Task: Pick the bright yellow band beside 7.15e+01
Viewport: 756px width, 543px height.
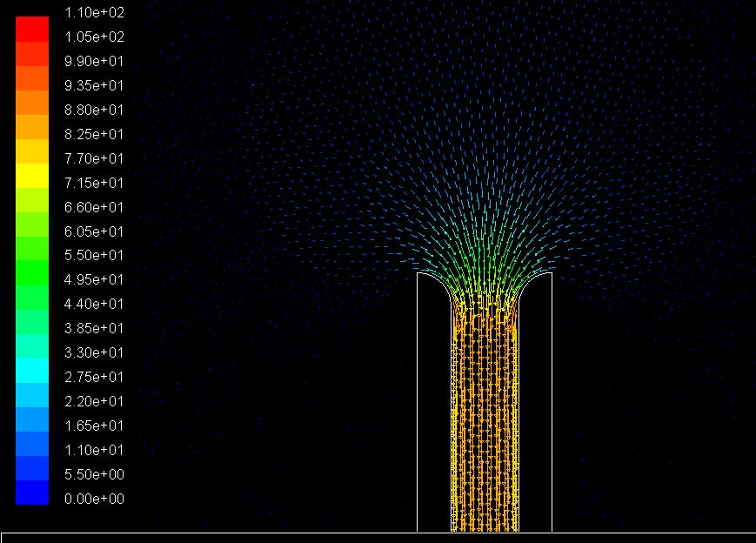Action: [32, 176]
